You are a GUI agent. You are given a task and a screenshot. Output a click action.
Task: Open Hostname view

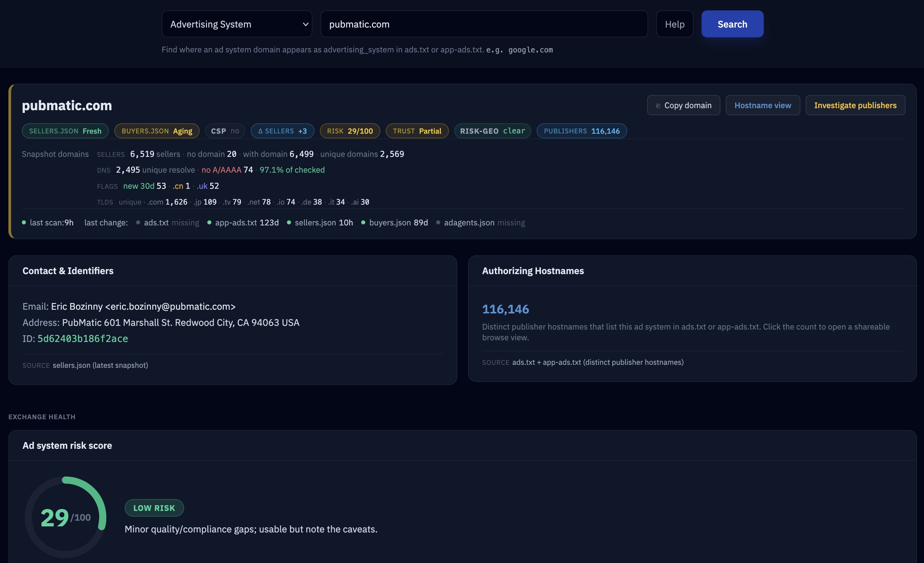point(762,105)
